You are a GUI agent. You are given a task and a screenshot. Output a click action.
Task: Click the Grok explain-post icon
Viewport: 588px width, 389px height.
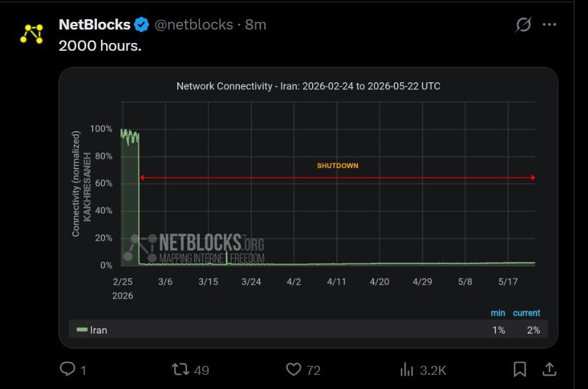tap(523, 25)
